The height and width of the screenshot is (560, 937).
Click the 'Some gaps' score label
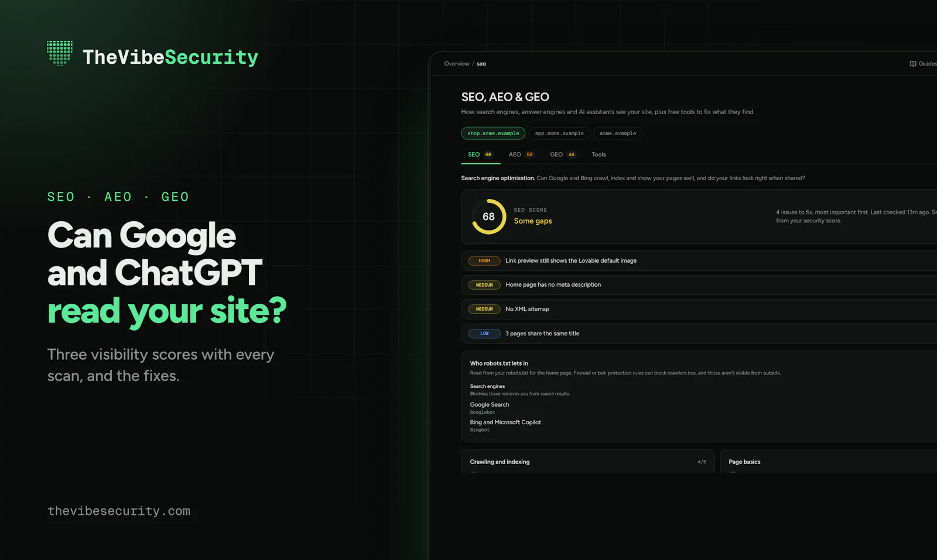point(533,221)
